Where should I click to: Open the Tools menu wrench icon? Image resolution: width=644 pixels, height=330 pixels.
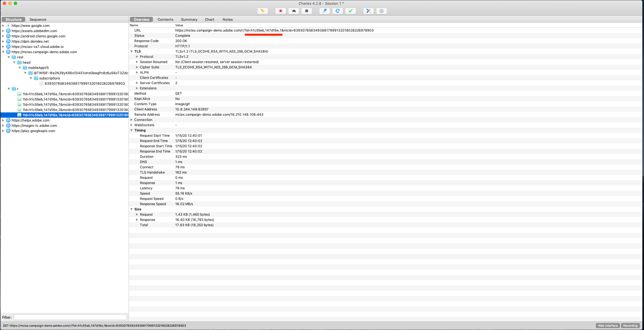tap(368, 11)
